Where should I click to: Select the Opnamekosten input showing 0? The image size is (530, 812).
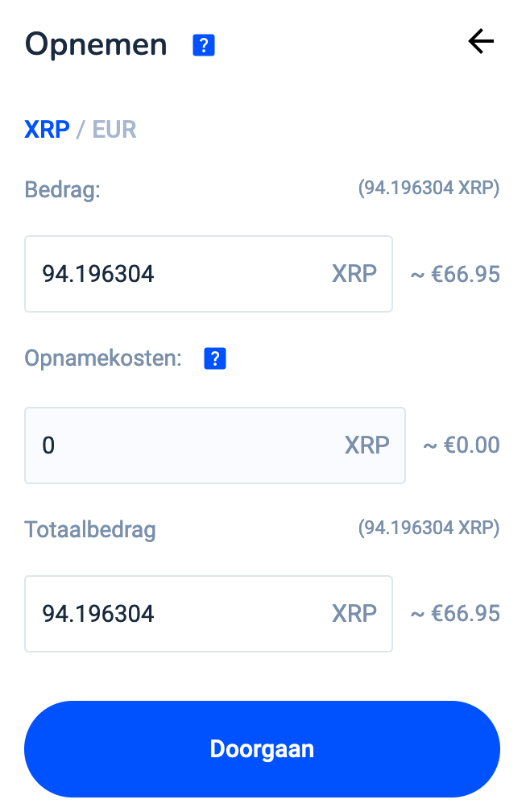click(161, 445)
